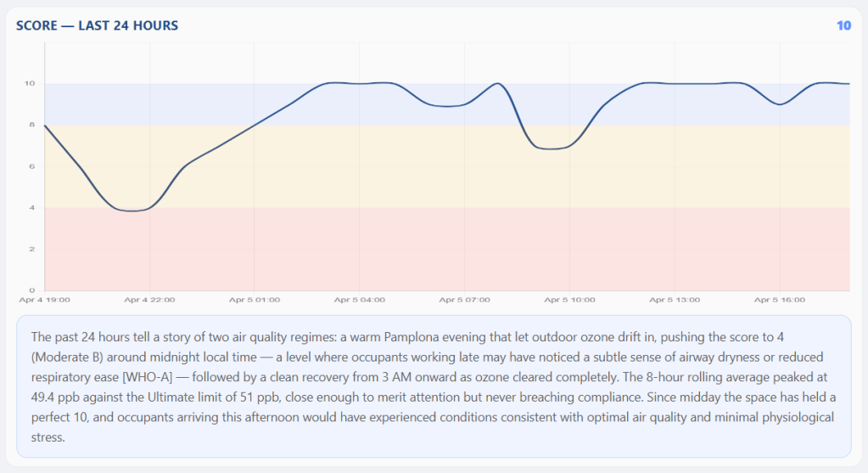868x473 pixels.
Task: Select the Apr 5 16:00 time label
Action: point(780,300)
